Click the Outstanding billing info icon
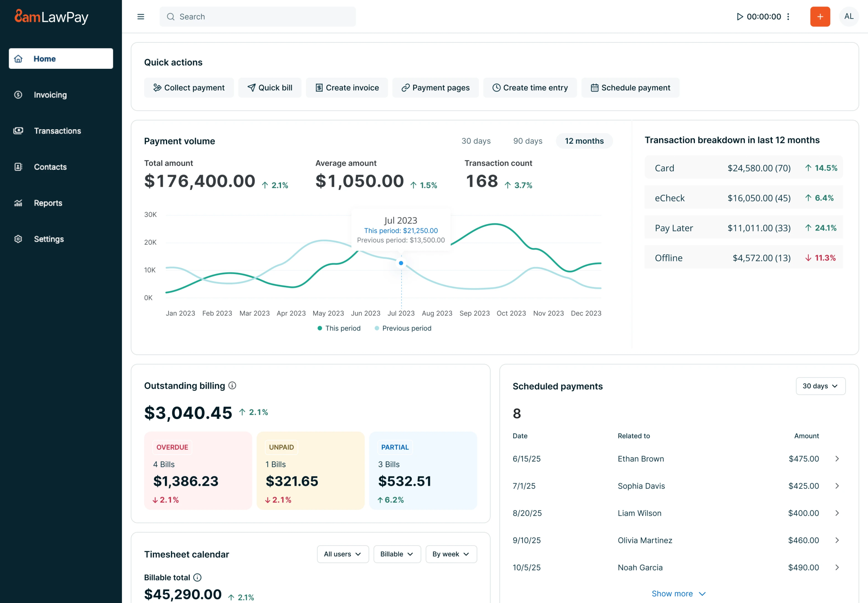The image size is (868, 603). coord(232,386)
